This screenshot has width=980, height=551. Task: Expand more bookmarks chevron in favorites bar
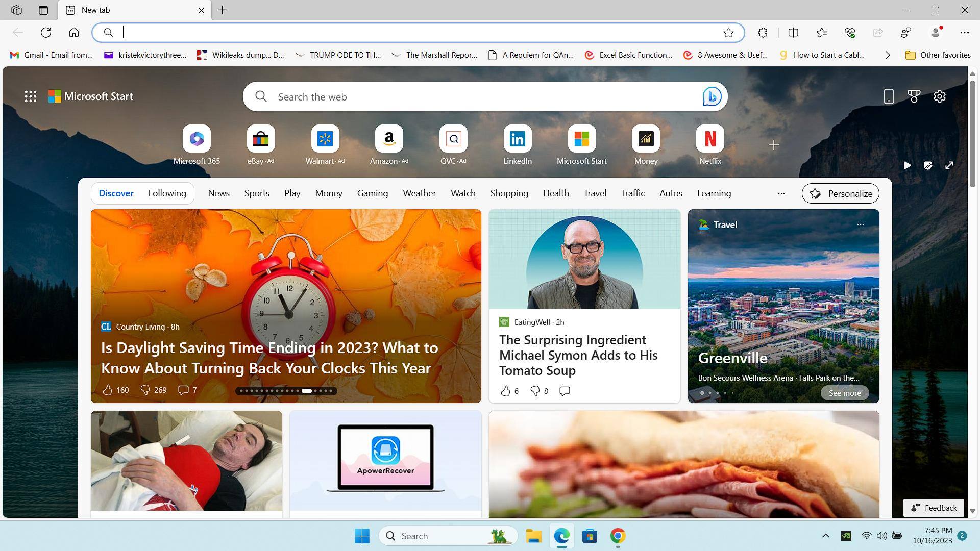888,55
